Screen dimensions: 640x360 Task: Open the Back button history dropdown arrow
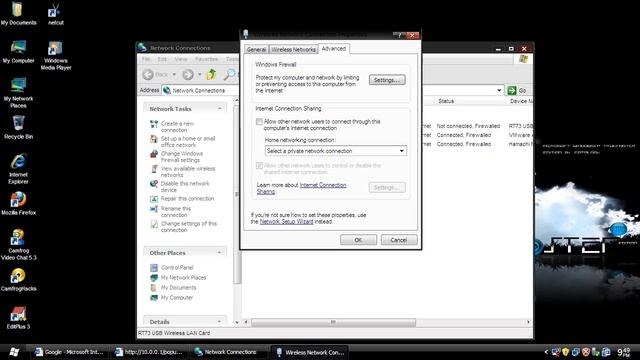174,74
